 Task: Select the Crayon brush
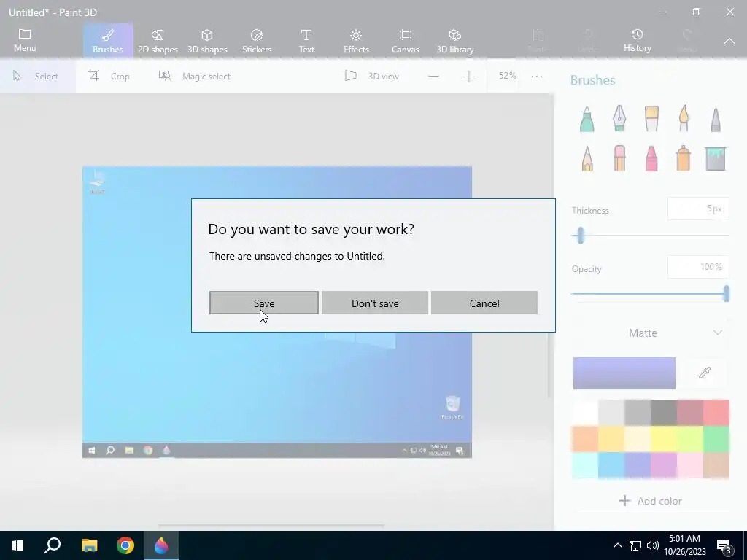click(x=651, y=158)
